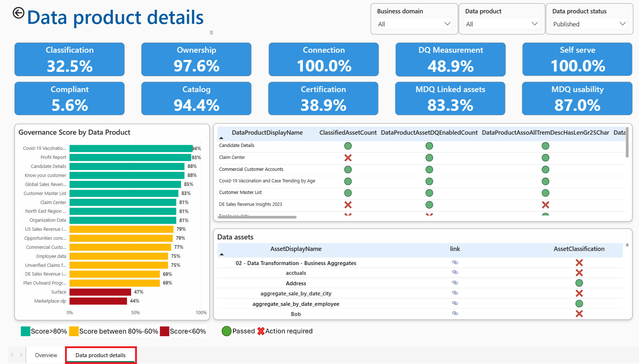This screenshot has width=639, height=364.
Task: Expand the Business domain dropdown
Action: click(414, 24)
